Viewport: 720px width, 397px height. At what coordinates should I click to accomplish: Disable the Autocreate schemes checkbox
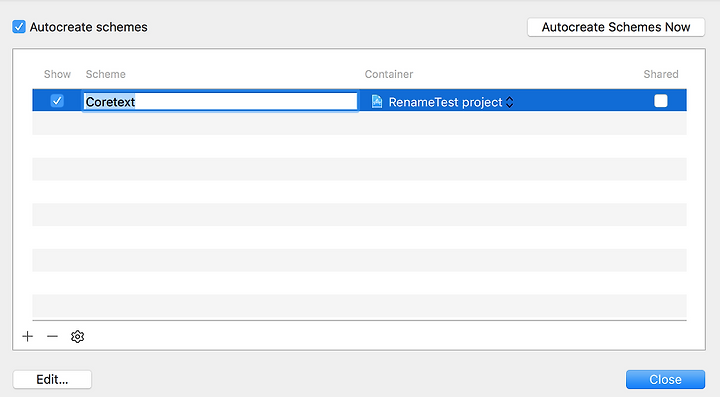click(19, 27)
